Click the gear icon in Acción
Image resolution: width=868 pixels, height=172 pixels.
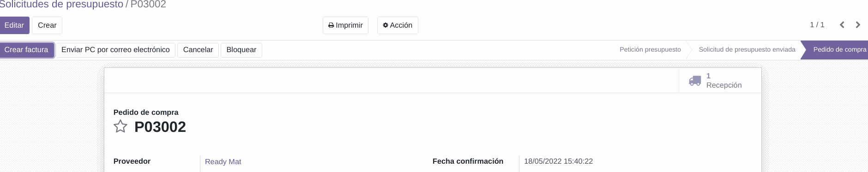[386, 25]
